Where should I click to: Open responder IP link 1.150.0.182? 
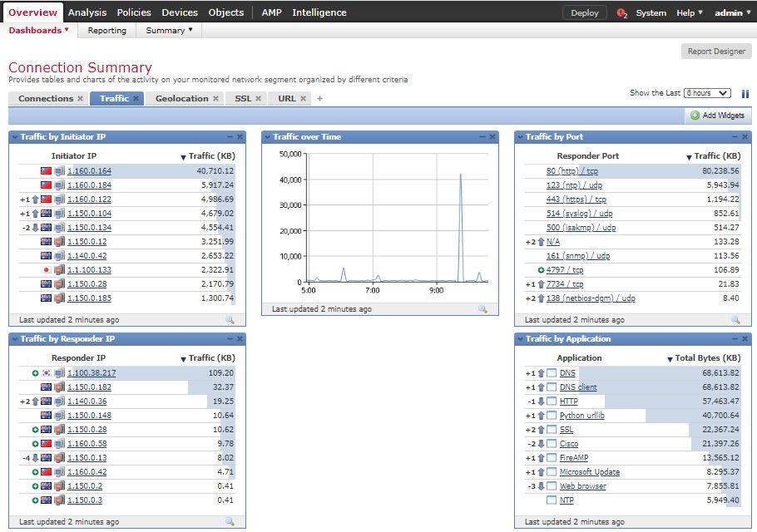coord(89,387)
